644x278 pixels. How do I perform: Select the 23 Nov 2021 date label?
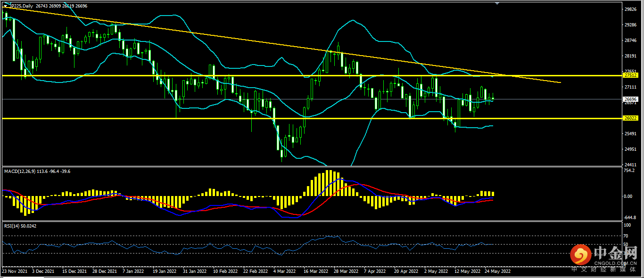(x=15, y=271)
